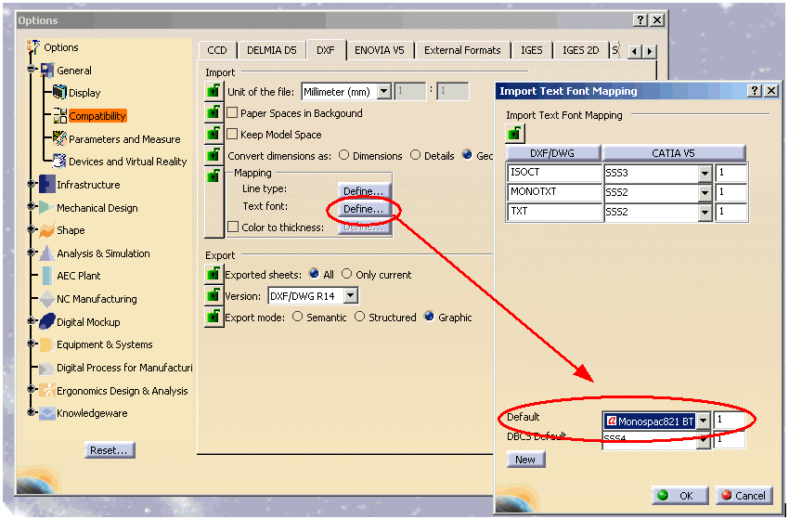Viewport: 789px width, 532px height.
Task: Select Structured export mode
Action: click(360, 317)
